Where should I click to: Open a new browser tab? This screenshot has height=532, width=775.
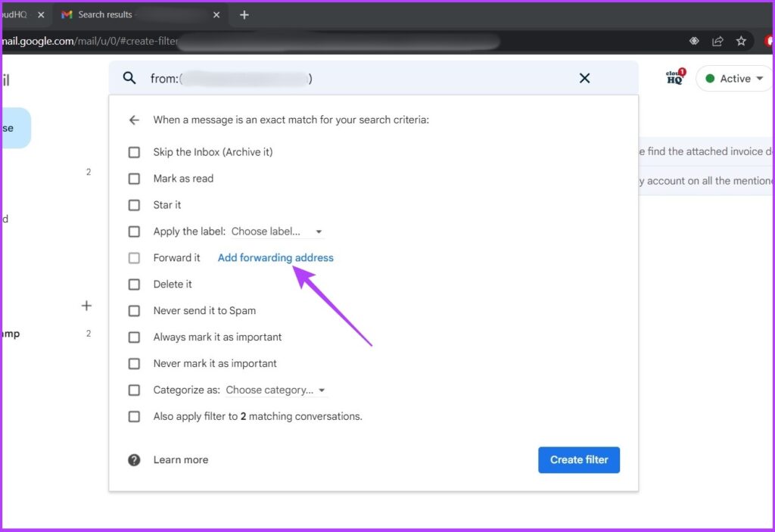coord(244,14)
